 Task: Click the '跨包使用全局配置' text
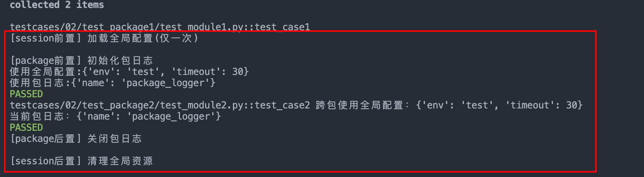pos(359,105)
